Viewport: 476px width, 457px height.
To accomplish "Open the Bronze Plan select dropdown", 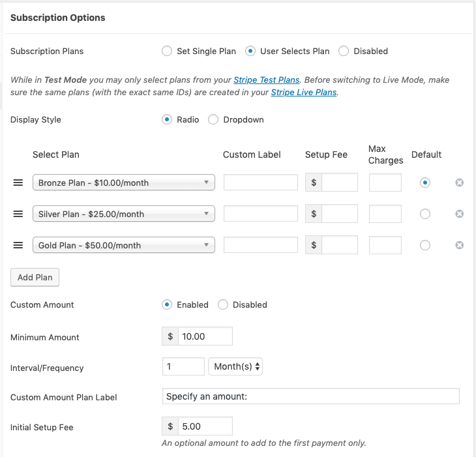I will pyautogui.click(x=124, y=183).
